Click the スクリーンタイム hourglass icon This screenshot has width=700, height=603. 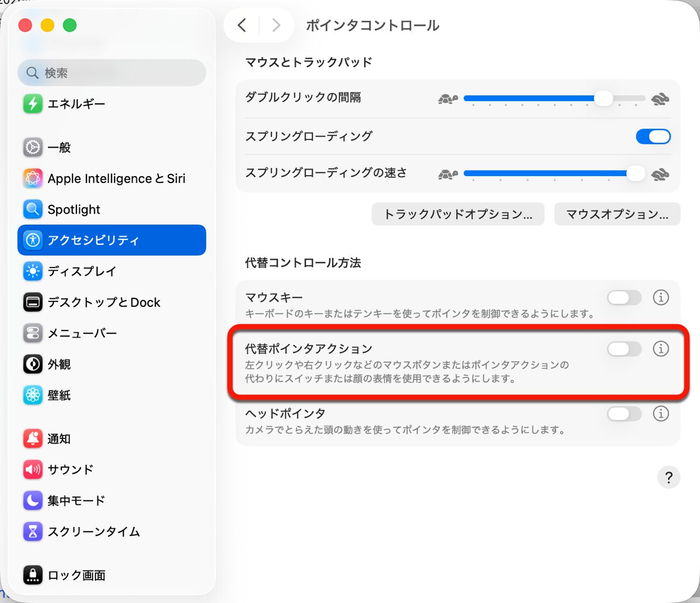coord(33,531)
